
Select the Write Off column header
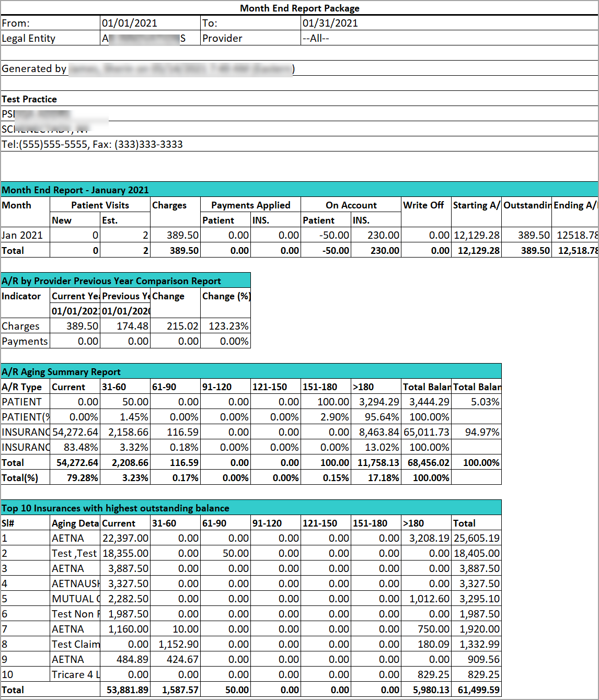423,205
